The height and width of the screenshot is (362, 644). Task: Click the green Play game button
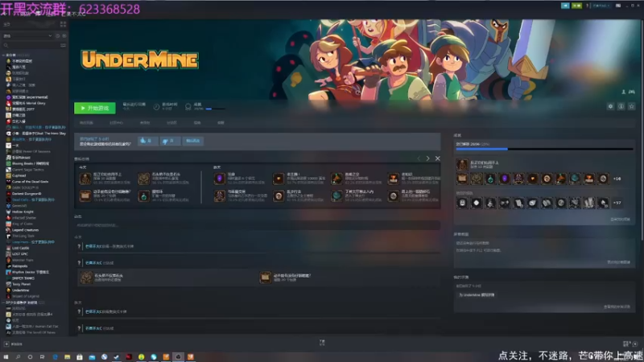(95, 108)
